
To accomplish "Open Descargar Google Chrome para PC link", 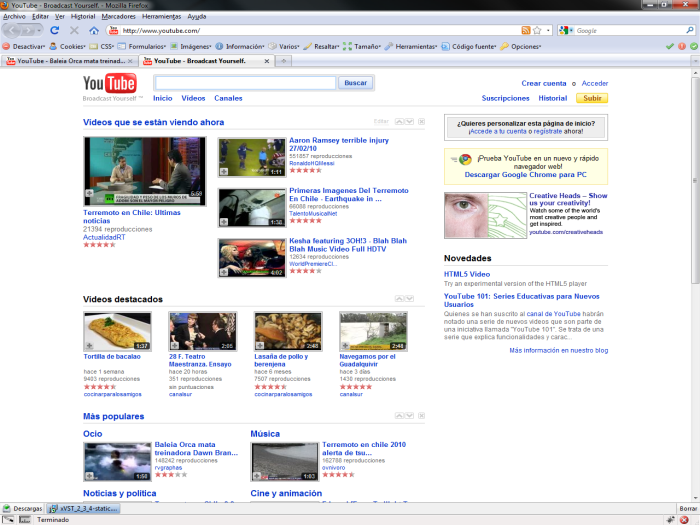I will [x=525, y=175].
